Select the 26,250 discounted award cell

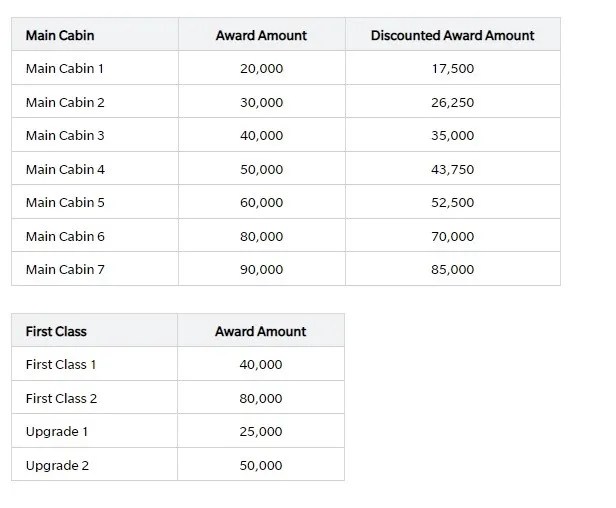point(453,102)
